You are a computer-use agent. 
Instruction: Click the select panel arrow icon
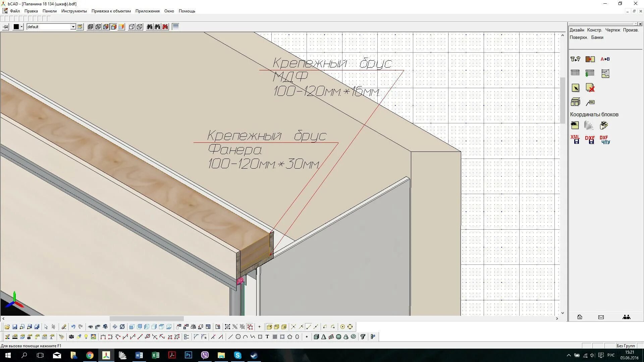(575, 88)
